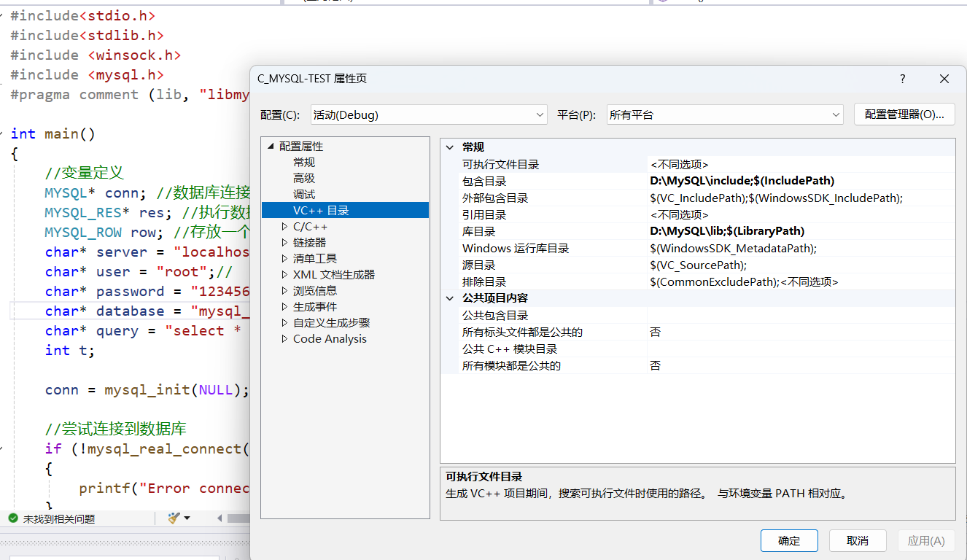Viewport: 967px width, 560px height.
Task: Collapse the 配置属性 root tree node
Action: pyautogui.click(x=271, y=146)
